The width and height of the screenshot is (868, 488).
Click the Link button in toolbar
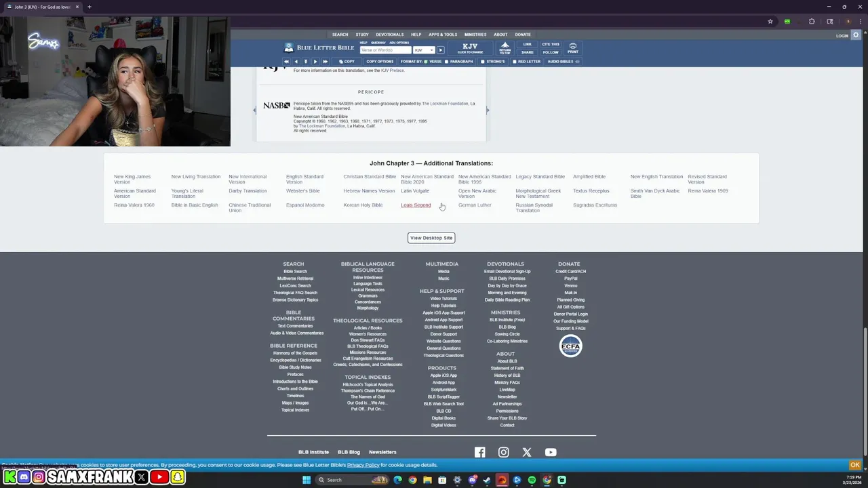click(x=528, y=45)
